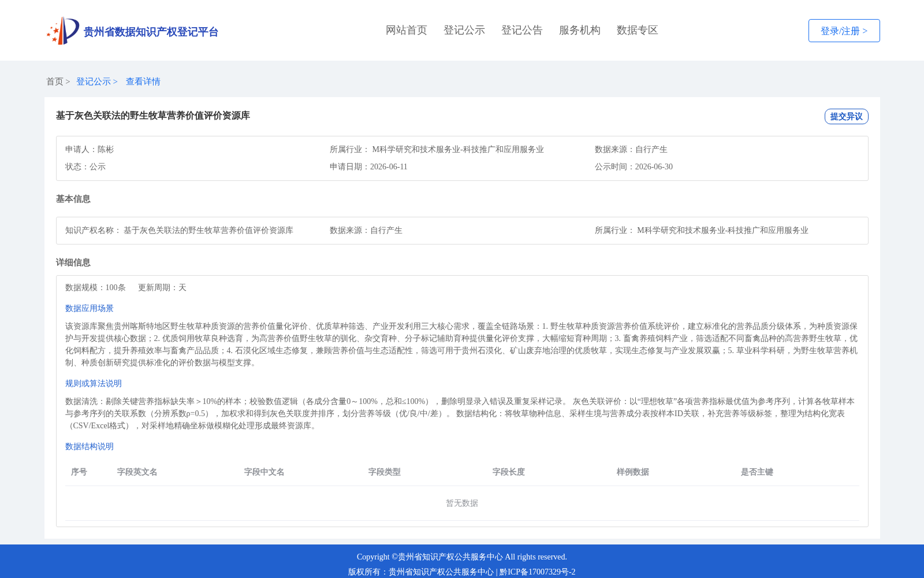The width and height of the screenshot is (924, 578).
Task: Click 更新周期：天 text
Action: click(162, 287)
